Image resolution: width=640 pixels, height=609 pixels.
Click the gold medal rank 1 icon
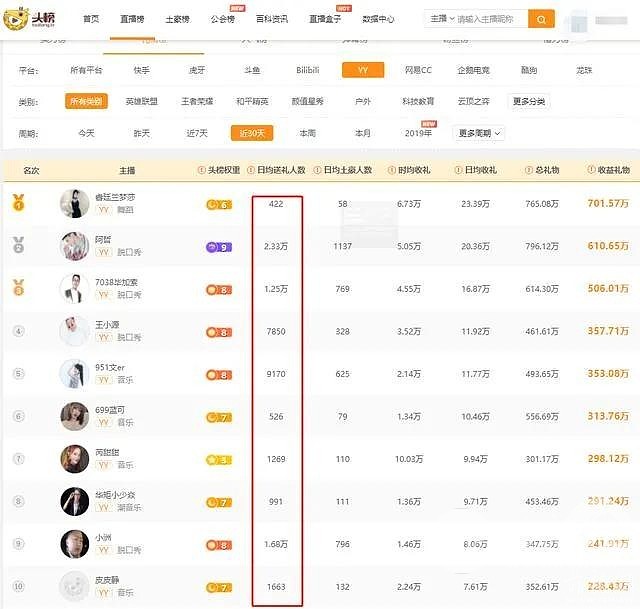click(x=18, y=202)
